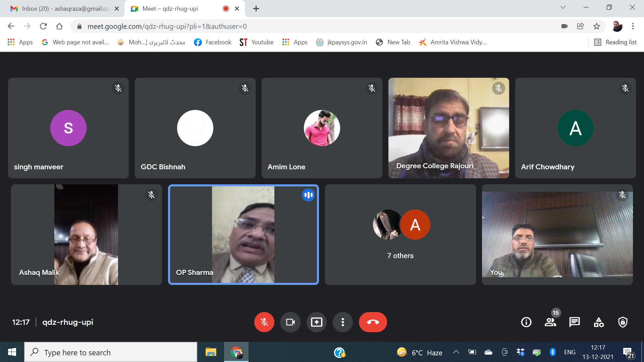Open Chrome tab search dropdown
The image size is (644, 362).
tap(563, 8)
